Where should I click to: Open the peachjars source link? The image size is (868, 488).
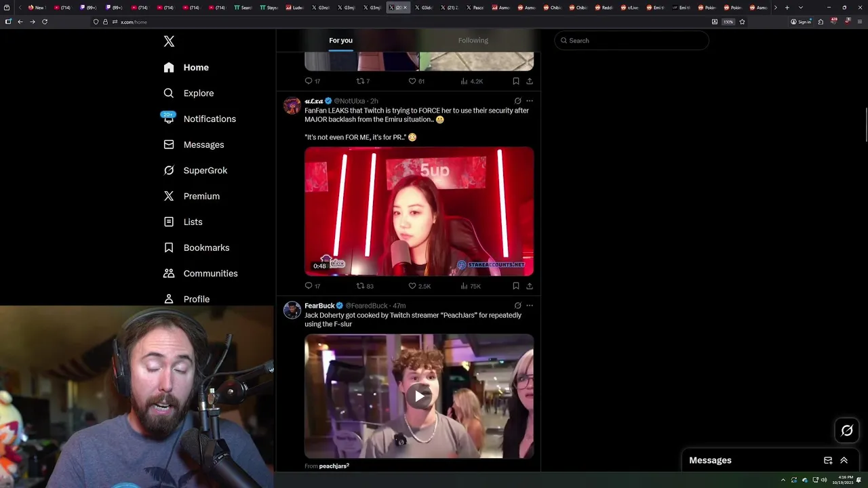point(334,466)
